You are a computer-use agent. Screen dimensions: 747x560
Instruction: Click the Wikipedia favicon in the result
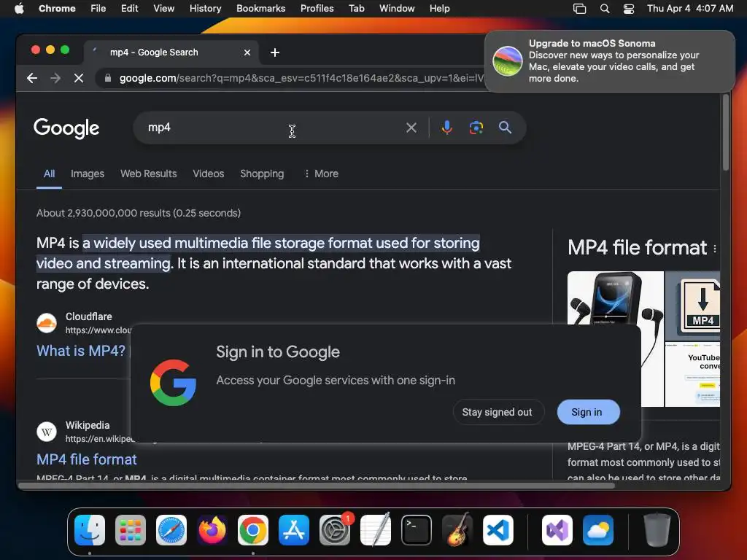click(47, 432)
